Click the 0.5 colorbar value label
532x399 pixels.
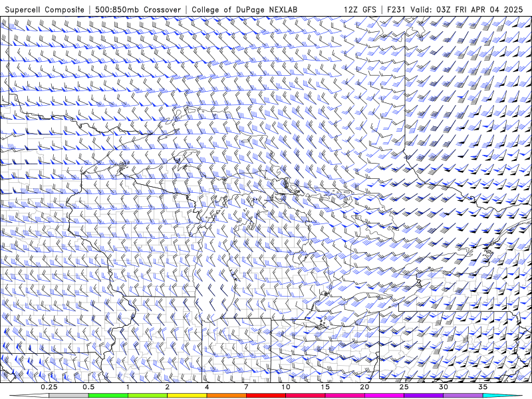(88, 387)
